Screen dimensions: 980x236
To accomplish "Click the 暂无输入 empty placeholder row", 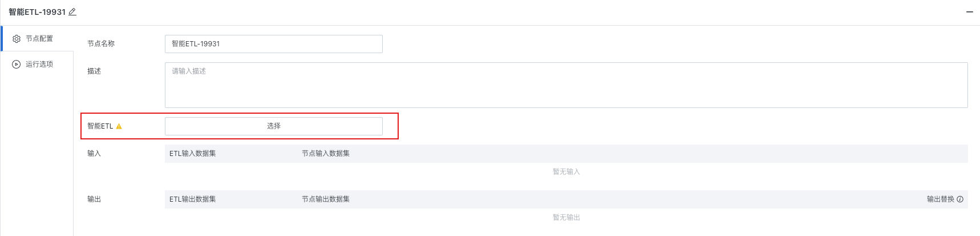I will [x=566, y=172].
